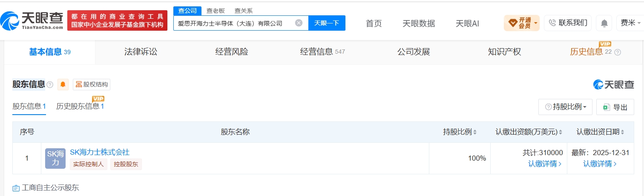Image resolution: width=644 pixels, height=196 pixels.
Task: Open SK海力士株式会社 shareholder link
Action: coord(100,152)
